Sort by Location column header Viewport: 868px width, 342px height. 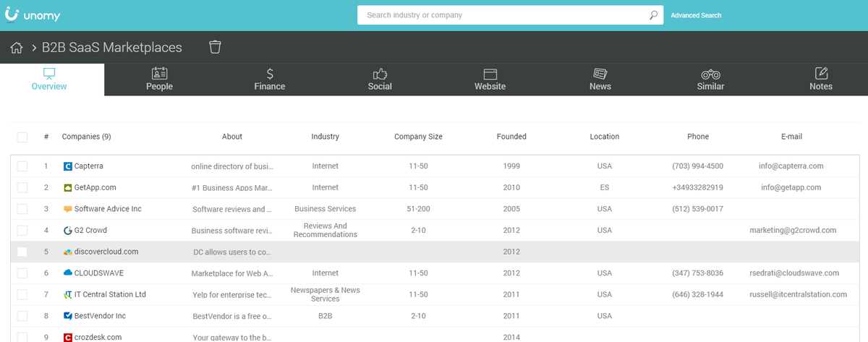[605, 137]
